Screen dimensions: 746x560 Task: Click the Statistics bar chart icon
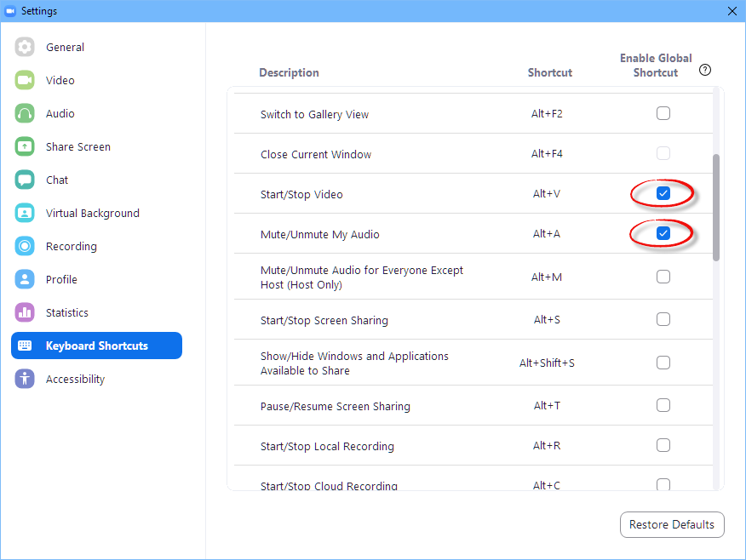coord(25,313)
